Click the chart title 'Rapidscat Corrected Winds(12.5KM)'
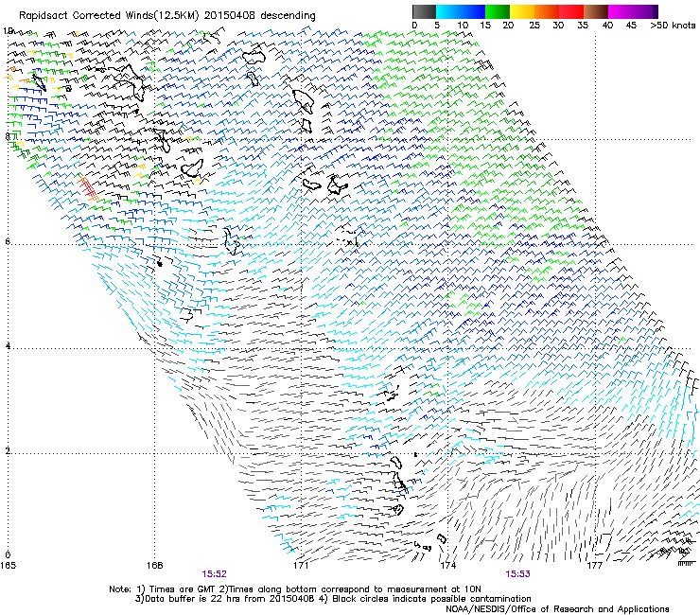Viewport: 700px width, 615px height. [x=109, y=16]
